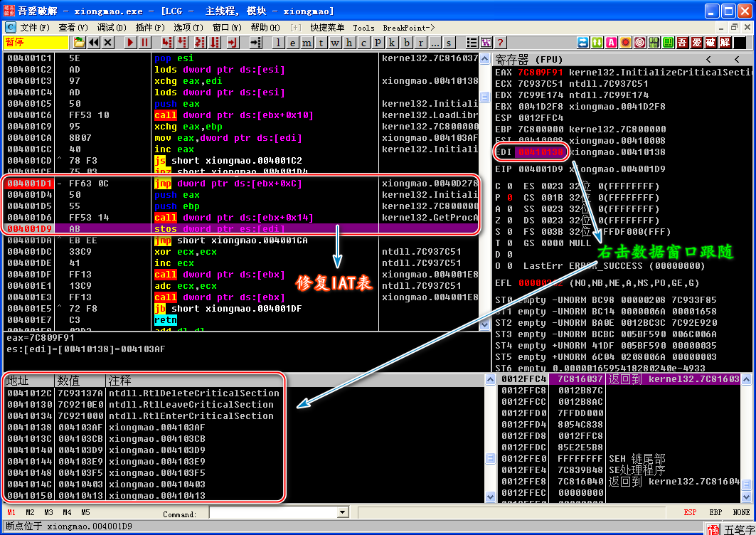Click the NONE stack mode button

[x=742, y=512]
